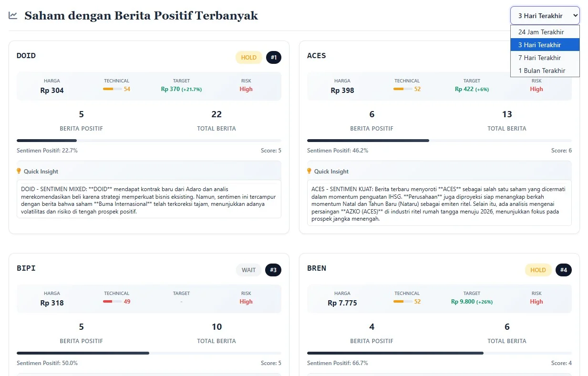Click the DOID Quick Insight text box
Screen dimensions: 588x376
tap(149, 199)
